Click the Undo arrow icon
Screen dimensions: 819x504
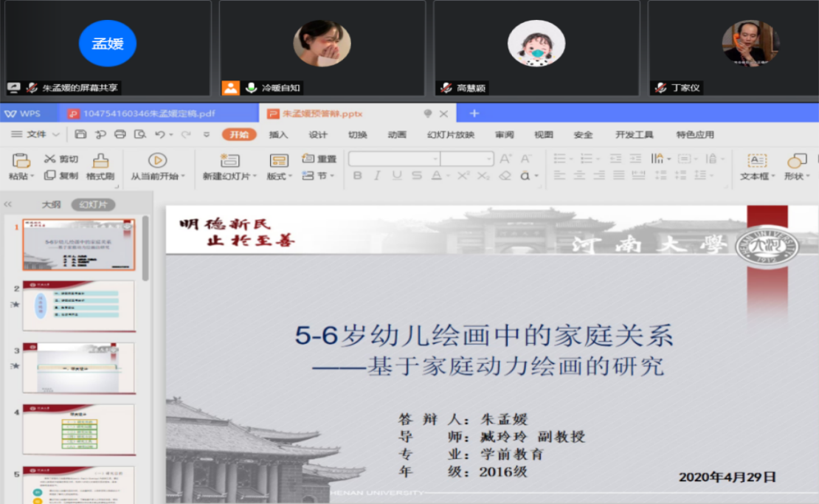coord(160,134)
